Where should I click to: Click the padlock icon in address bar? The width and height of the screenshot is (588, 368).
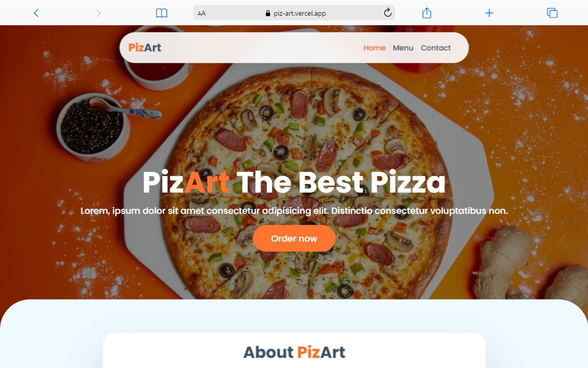[x=268, y=13]
